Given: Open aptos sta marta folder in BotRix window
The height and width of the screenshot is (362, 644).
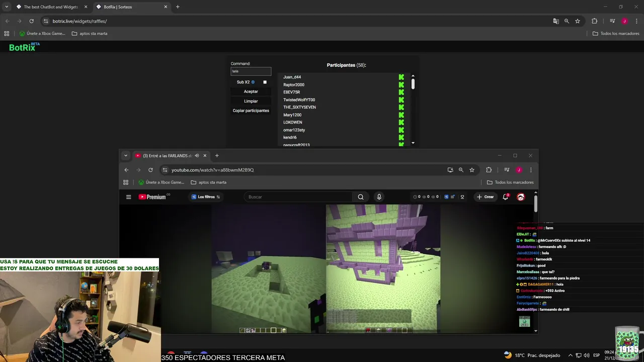Looking at the screenshot, I should pos(90,34).
